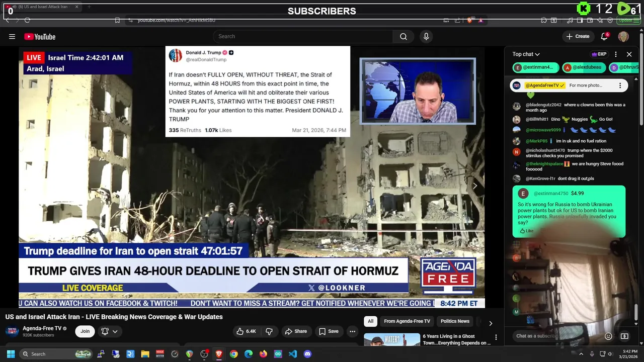The height and width of the screenshot is (362, 644).
Task: Reload the browser page
Action: click(27, 20)
